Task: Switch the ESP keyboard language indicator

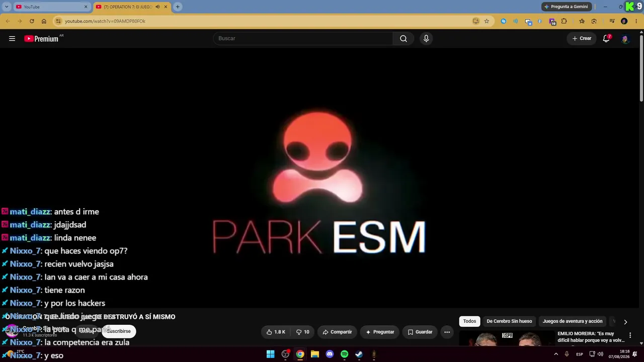Action: click(x=580, y=354)
